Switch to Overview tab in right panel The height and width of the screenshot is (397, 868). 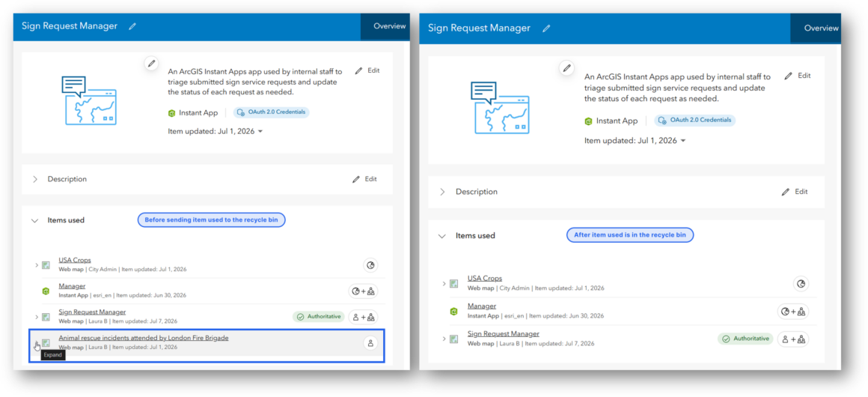click(821, 28)
